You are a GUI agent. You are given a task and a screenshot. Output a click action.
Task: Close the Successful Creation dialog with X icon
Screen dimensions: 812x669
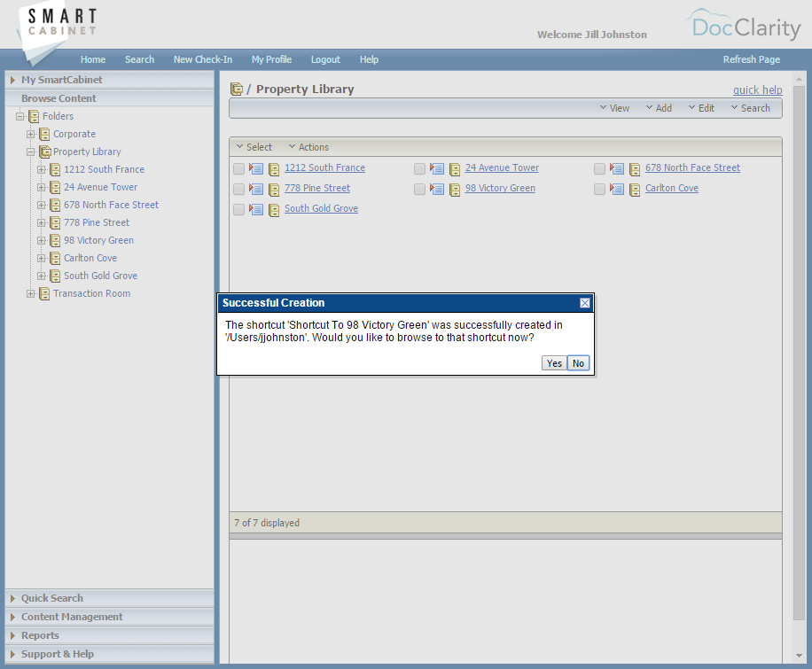(x=585, y=303)
